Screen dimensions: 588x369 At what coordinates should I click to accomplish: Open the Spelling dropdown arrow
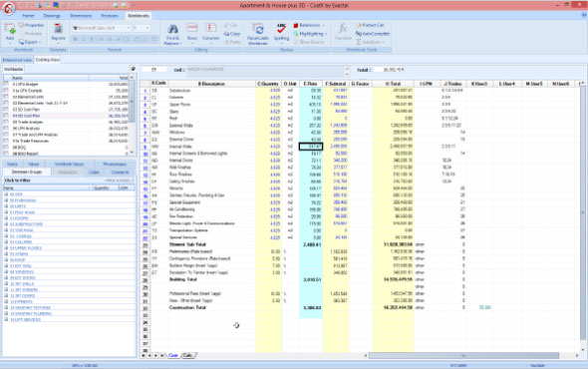pyautogui.click(x=281, y=43)
